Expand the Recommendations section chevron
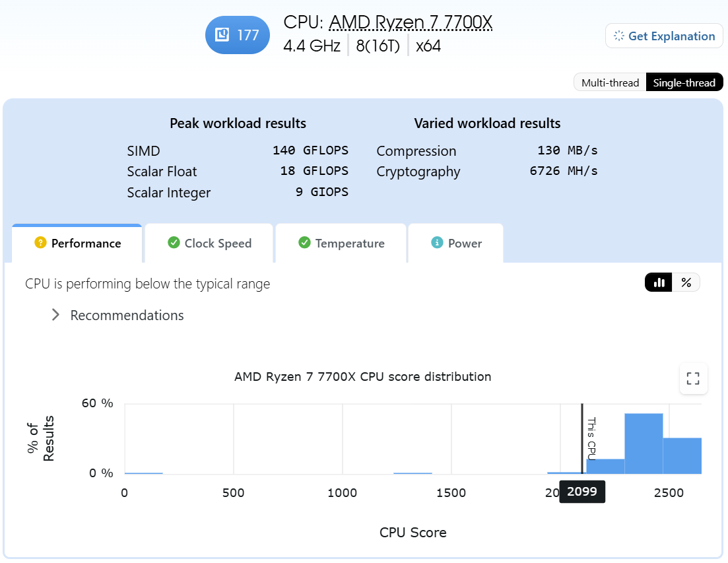Screen dimensions: 728x563 tap(55, 315)
